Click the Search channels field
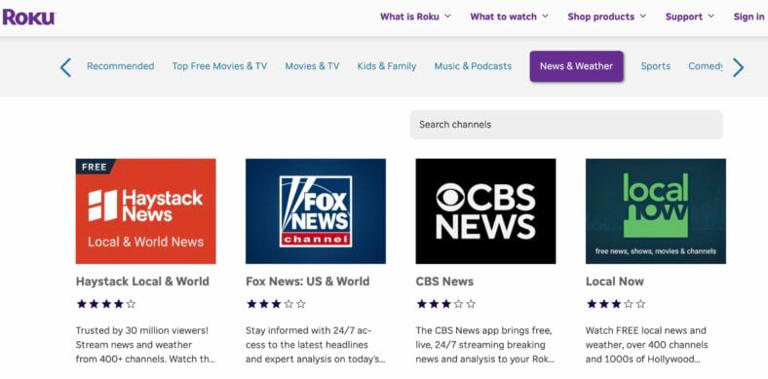This screenshot has height=379, width=768. point(566,124)
